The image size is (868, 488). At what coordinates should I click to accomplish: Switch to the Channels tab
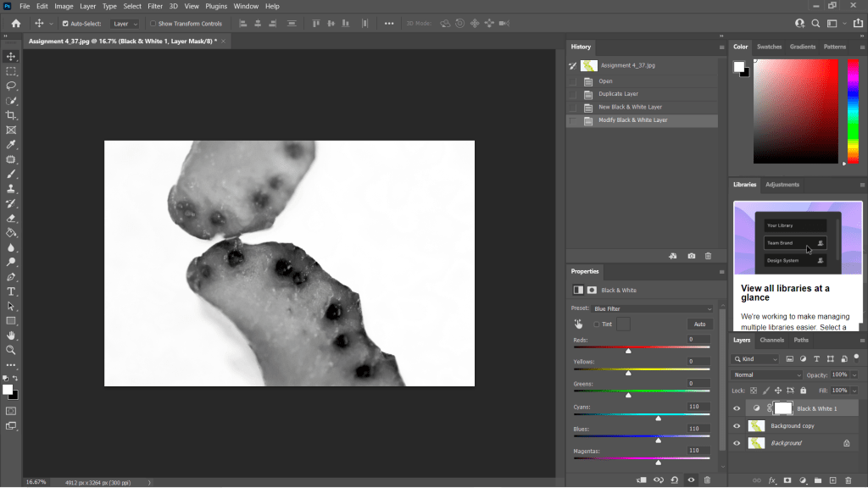[x=771, y=340]
